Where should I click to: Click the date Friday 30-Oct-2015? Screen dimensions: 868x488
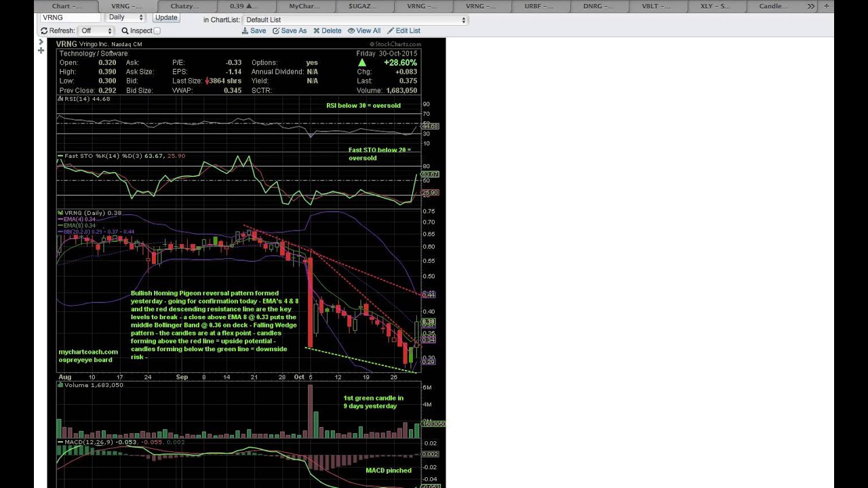(387, 53)
